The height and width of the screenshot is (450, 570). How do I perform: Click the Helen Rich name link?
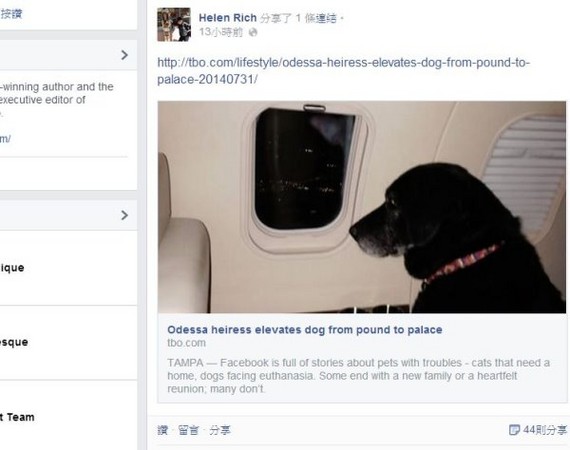(228, 17)
